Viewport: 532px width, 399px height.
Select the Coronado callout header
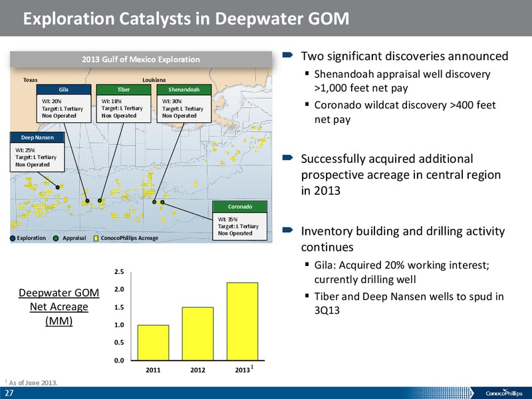pos(240,206)
